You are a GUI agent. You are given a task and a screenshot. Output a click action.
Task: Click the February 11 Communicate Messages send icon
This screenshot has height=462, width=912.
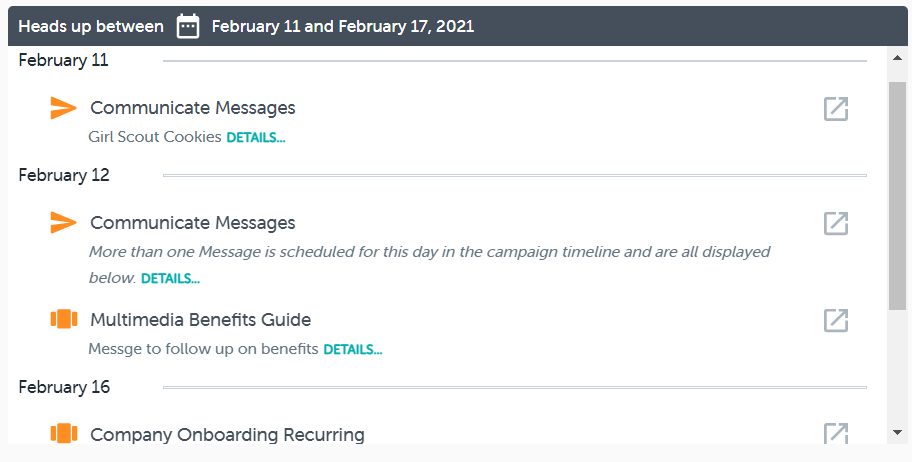64,108
